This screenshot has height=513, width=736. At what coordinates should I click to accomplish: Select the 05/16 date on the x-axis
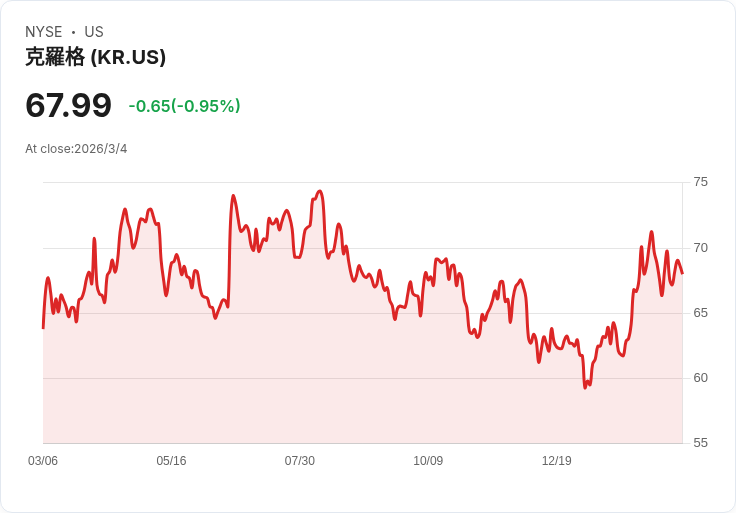[171, 461]
